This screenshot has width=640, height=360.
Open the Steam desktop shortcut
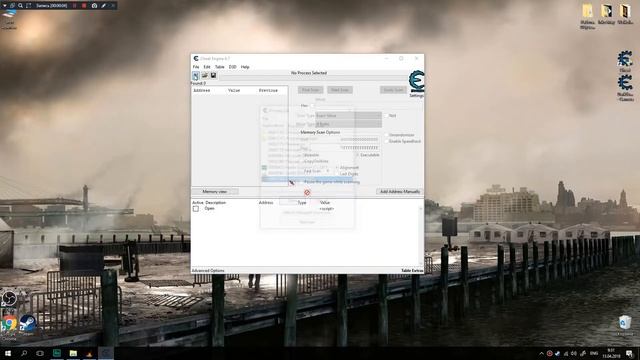[27, 324]
